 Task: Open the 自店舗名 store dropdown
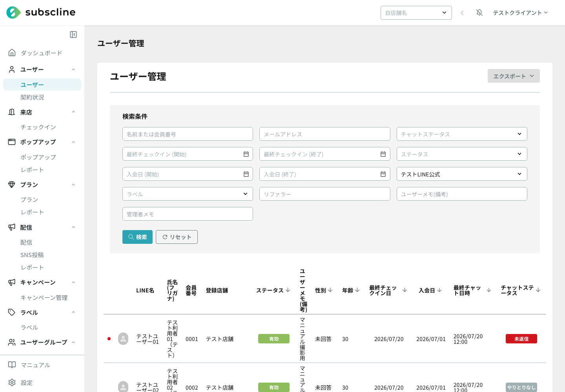pos(416,13)
